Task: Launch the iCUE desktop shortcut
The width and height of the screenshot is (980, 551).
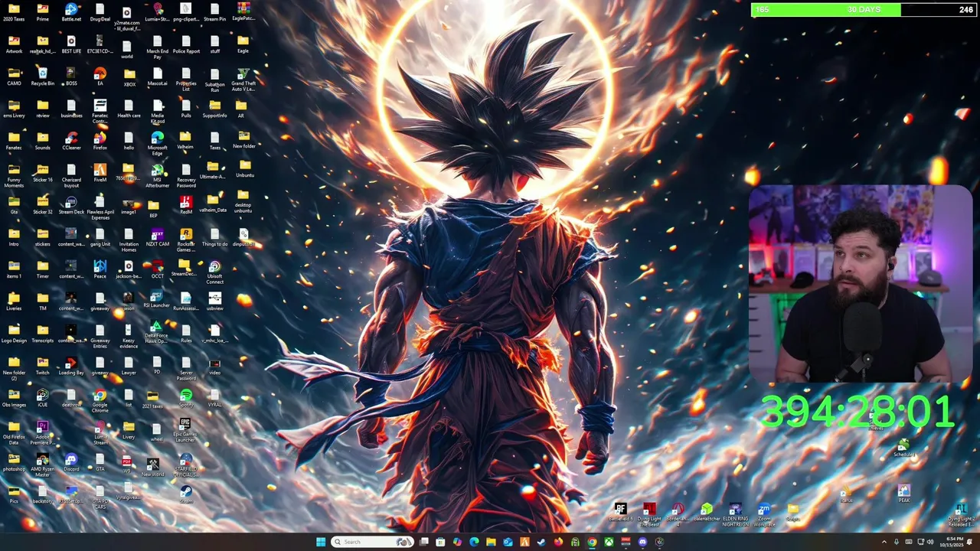Action: (42, 398)
